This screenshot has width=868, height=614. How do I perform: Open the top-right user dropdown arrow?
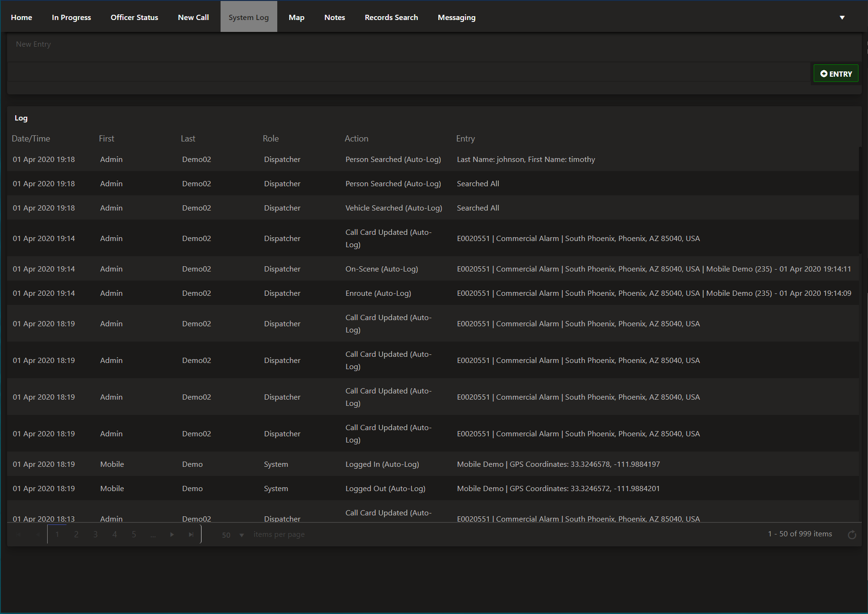842,18
